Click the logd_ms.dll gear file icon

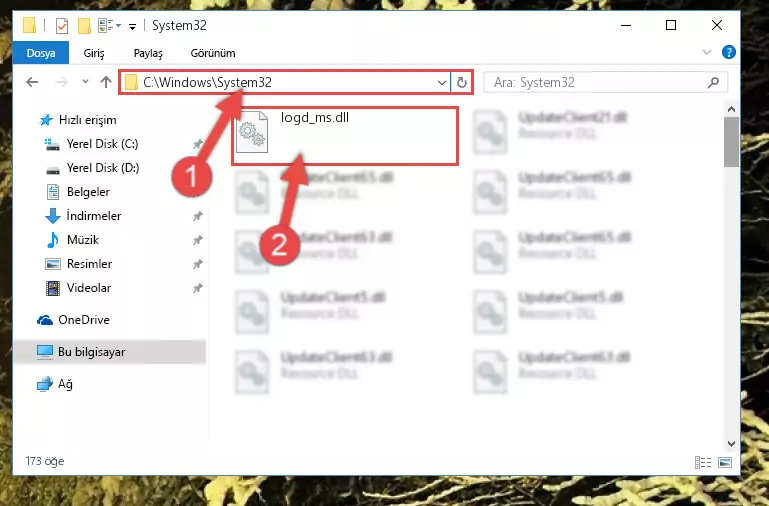252,132
